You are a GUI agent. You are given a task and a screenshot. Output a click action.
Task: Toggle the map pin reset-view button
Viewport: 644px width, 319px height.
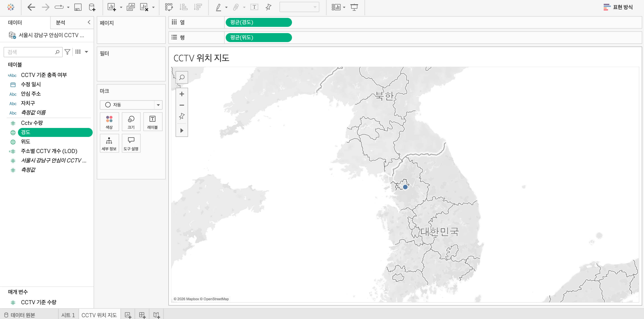click(x=182, y=116)
